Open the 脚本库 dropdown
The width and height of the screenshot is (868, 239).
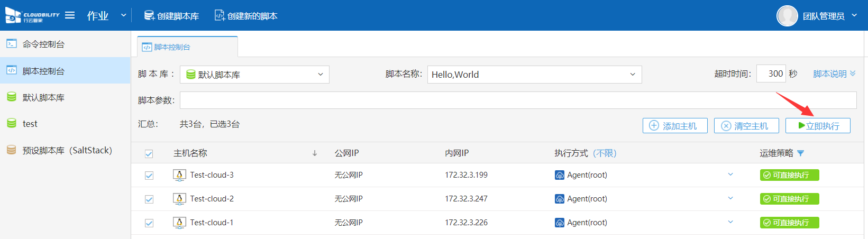[254, 75]
